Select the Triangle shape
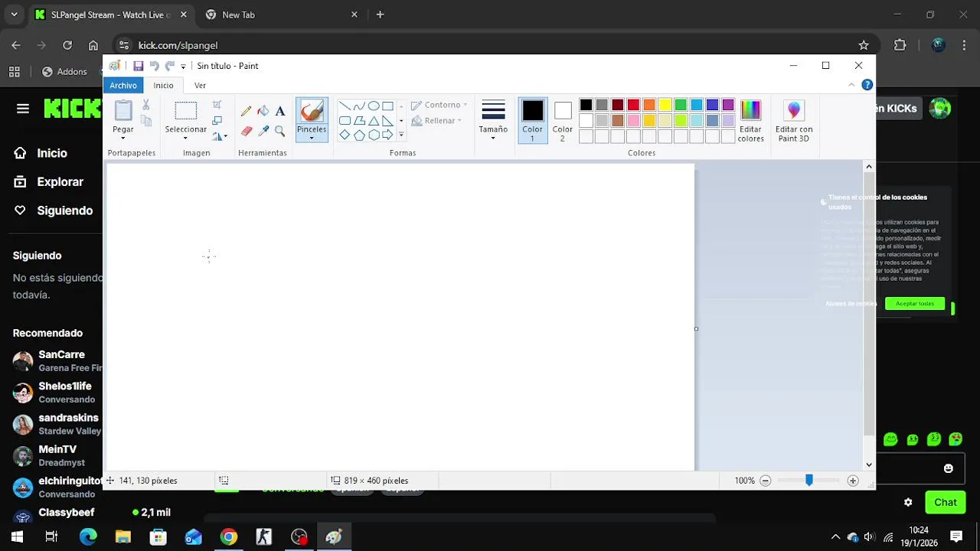Viewport: 980px width, 551px height. [x=374, y=121]
